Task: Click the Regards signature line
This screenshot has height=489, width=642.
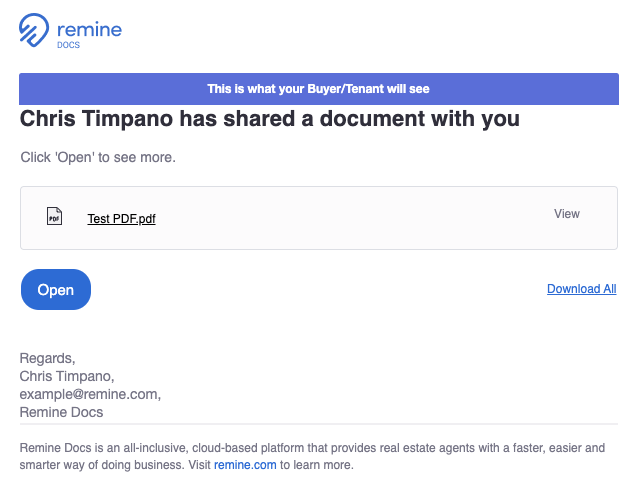Action: point(47,358)
